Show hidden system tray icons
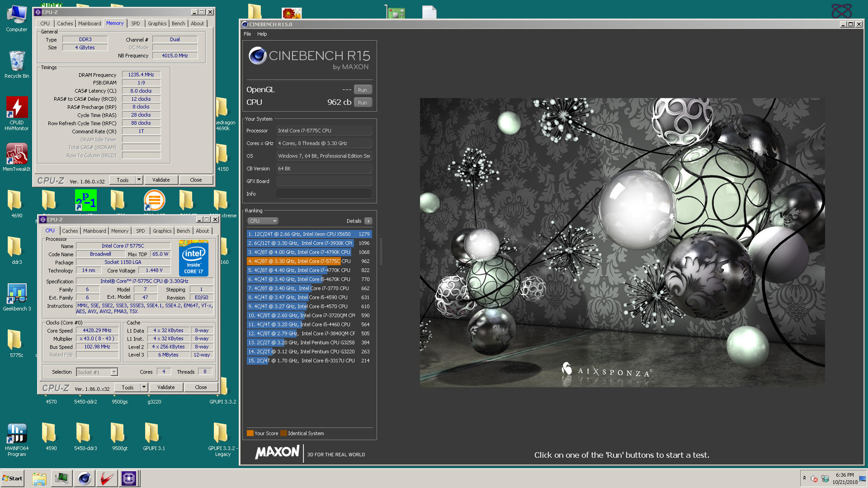Viewport: 868px width, 488px height. 804,478
